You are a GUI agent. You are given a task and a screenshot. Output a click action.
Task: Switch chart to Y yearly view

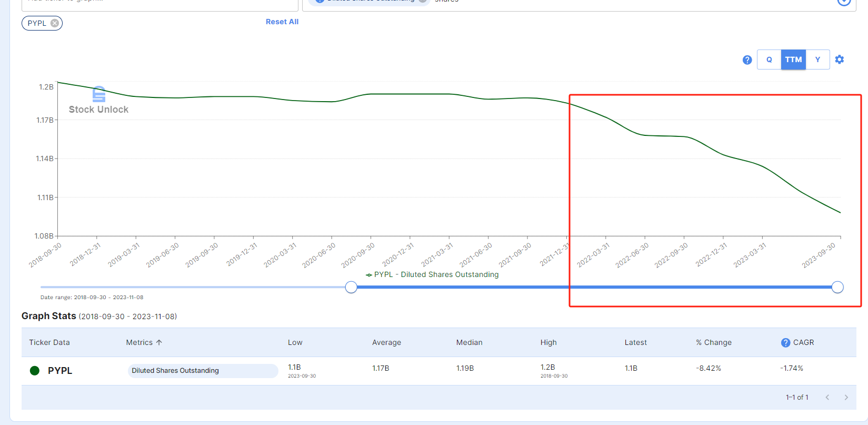[x=817, y=60]
